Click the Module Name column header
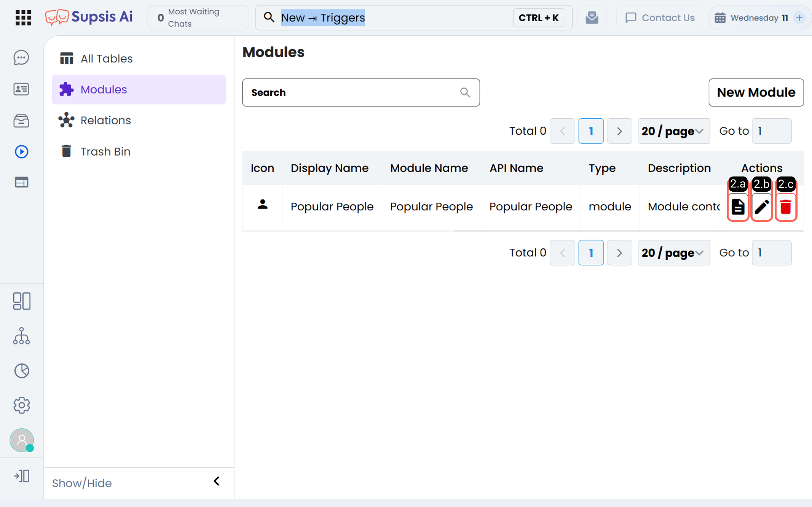Image resolution: width=812 pixels, height=507 pixels. (429, 168)
